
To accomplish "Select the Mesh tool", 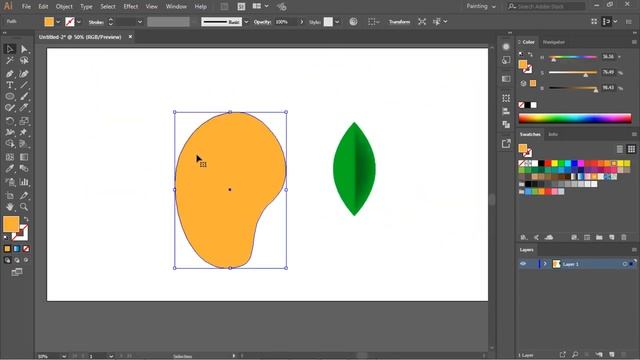I will 10,157.
